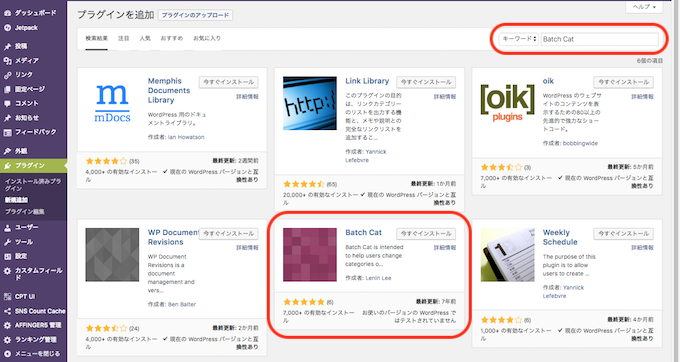Open 詳細情報 for WP Document Revisions
The height and width of the screenshot is (362, 680).
247,248
